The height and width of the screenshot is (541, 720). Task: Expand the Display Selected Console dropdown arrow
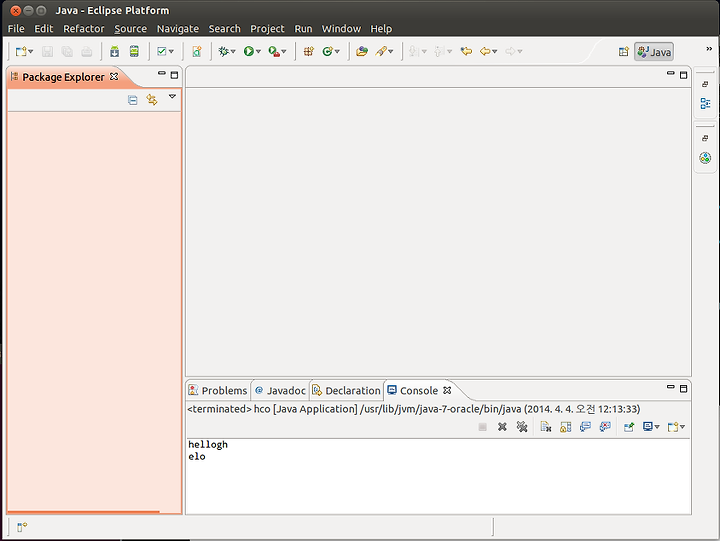[657, 427]
